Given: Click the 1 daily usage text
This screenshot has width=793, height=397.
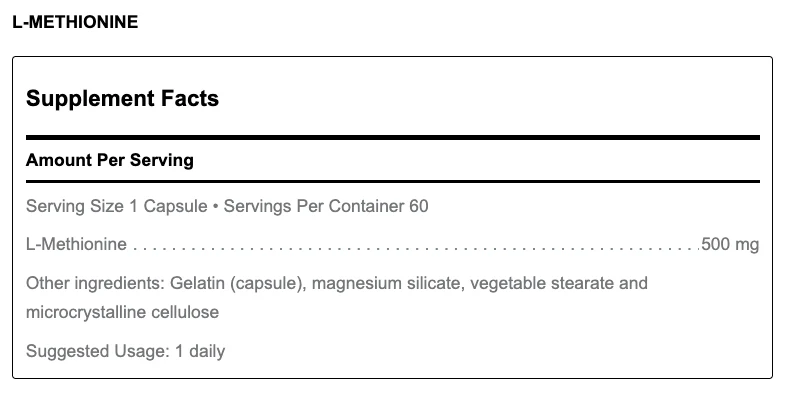Looking at the screenshot, I should tap(200, 351).
